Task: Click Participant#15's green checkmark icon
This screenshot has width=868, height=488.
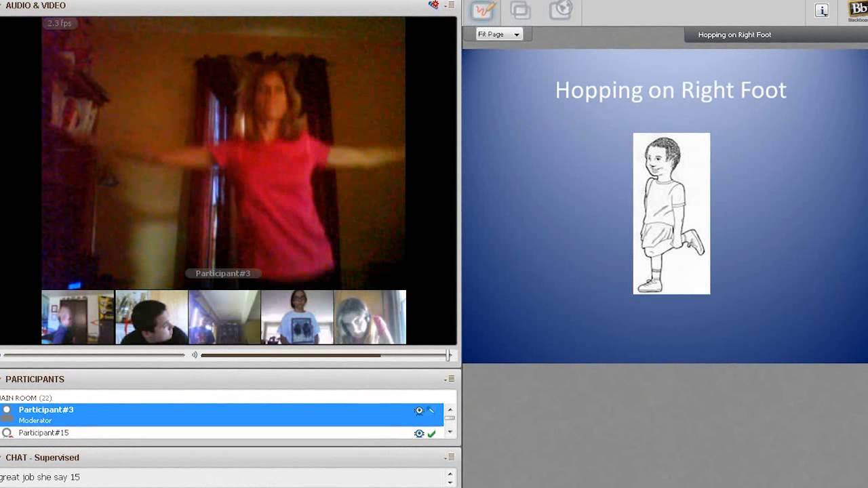Action: (431, 433)
